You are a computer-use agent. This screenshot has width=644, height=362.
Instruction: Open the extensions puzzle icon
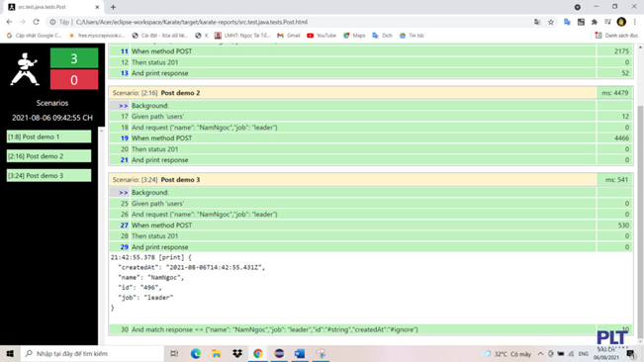(x=595, y=22)
